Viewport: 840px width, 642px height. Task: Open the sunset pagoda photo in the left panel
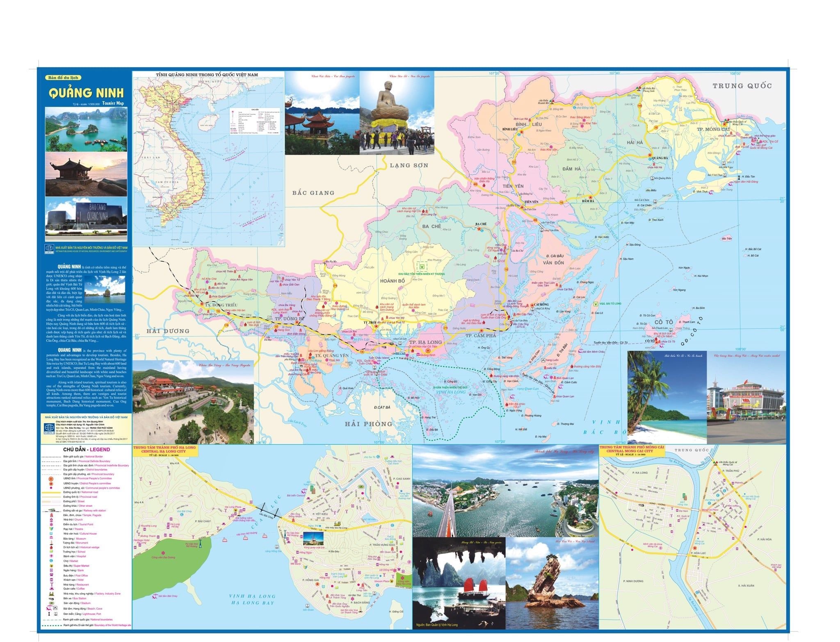tap(86, 173)
